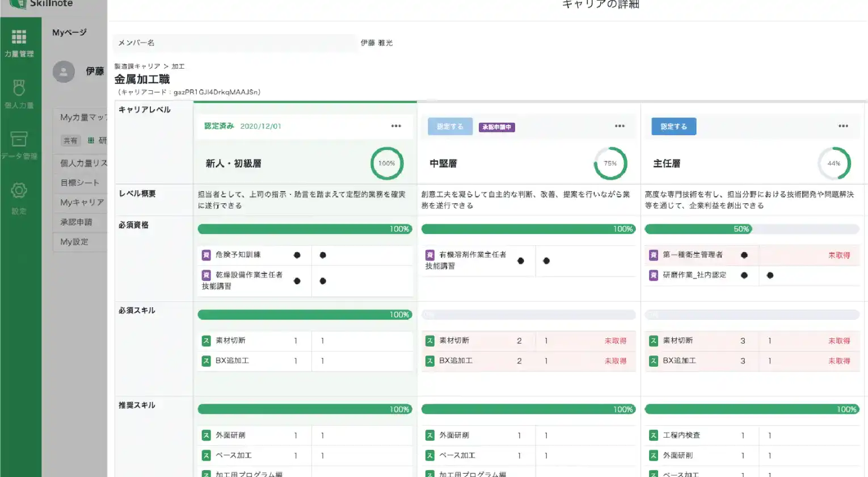868x477 pixels.
Task: Open 設定 gear icon in sidebar
Action: pos(19,190)
